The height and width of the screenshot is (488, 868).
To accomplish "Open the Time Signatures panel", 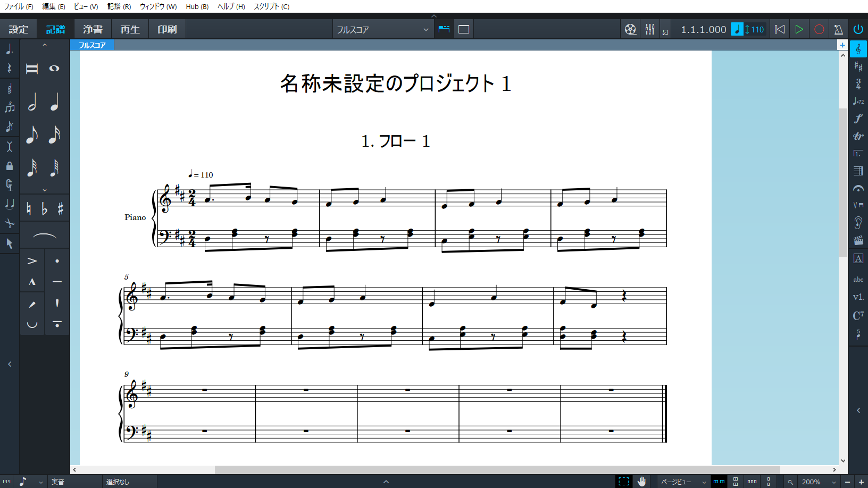I will [858, 84].
